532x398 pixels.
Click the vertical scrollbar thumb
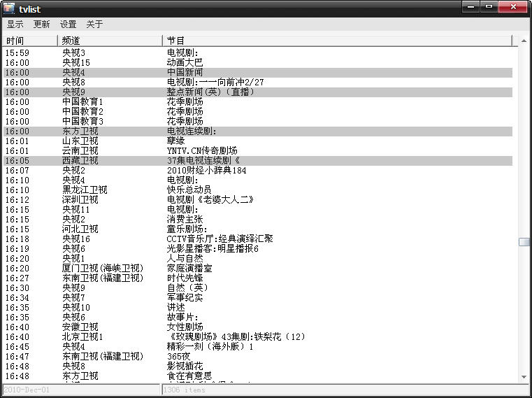click(x=524, y=242)
